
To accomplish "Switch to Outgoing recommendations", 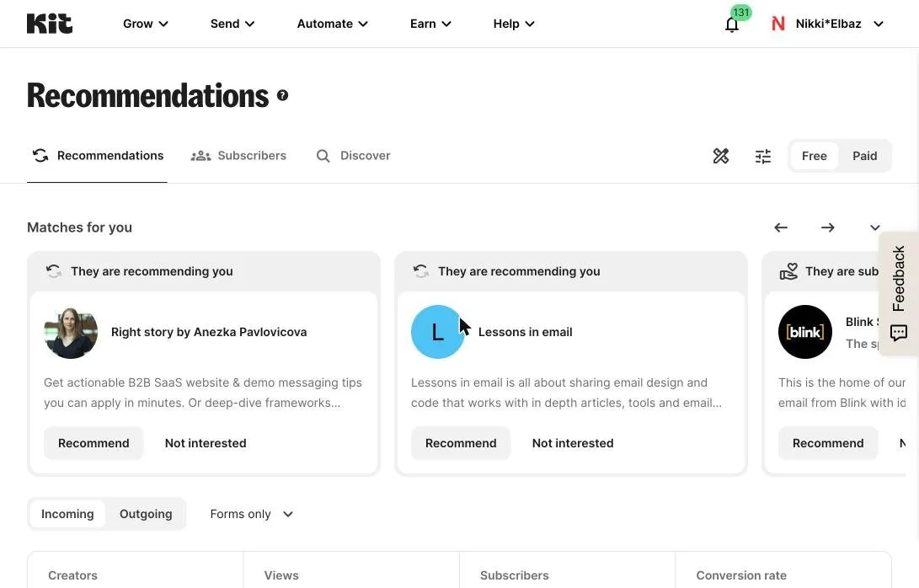I will click(146, 514).
